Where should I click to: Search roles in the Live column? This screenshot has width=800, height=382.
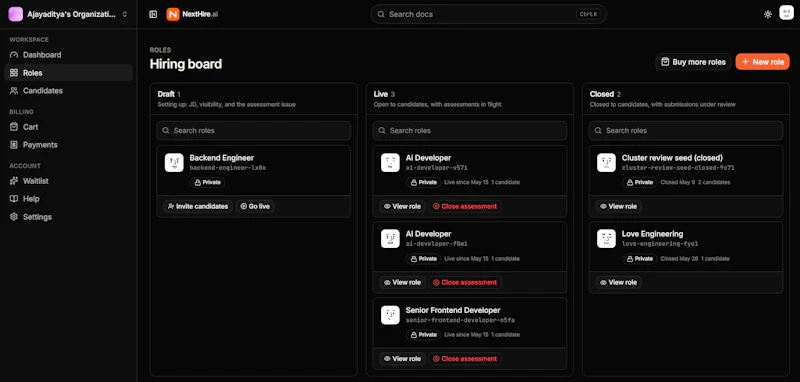pyautogui.click(x=469, y=131)
